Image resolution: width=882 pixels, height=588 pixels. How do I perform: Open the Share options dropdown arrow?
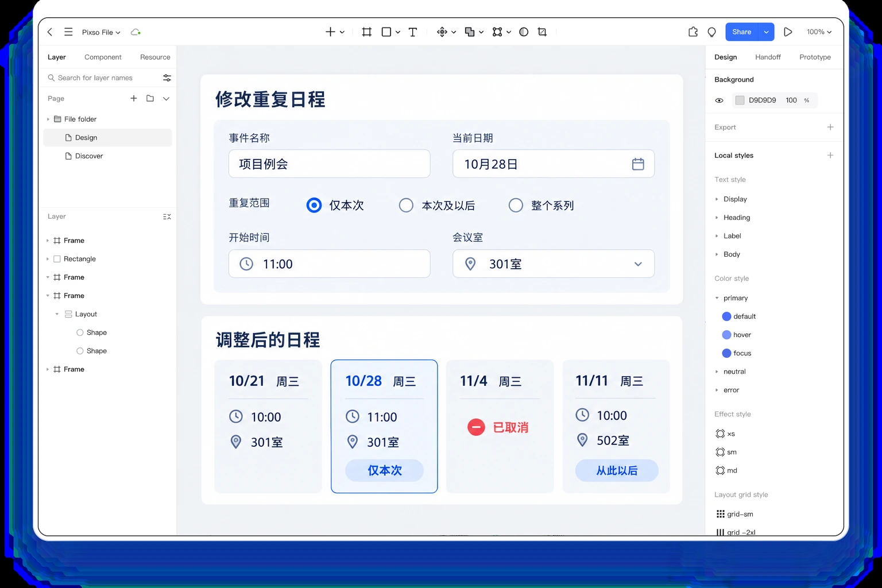[766, 32]
